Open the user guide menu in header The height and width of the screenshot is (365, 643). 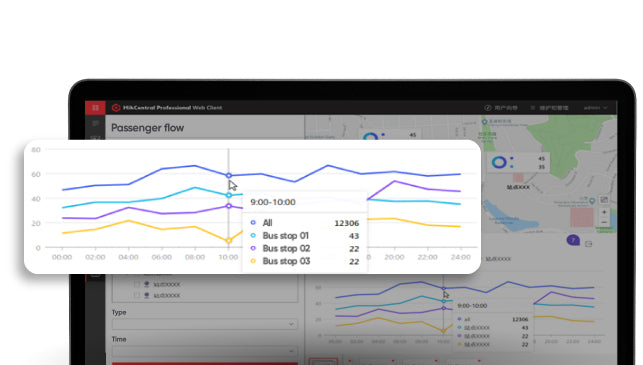point(501,108)
